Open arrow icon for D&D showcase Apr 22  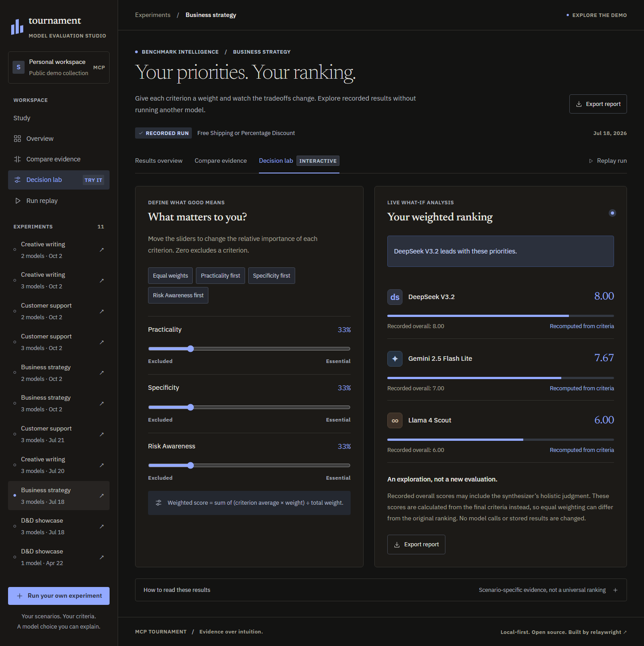click(102, 557)
